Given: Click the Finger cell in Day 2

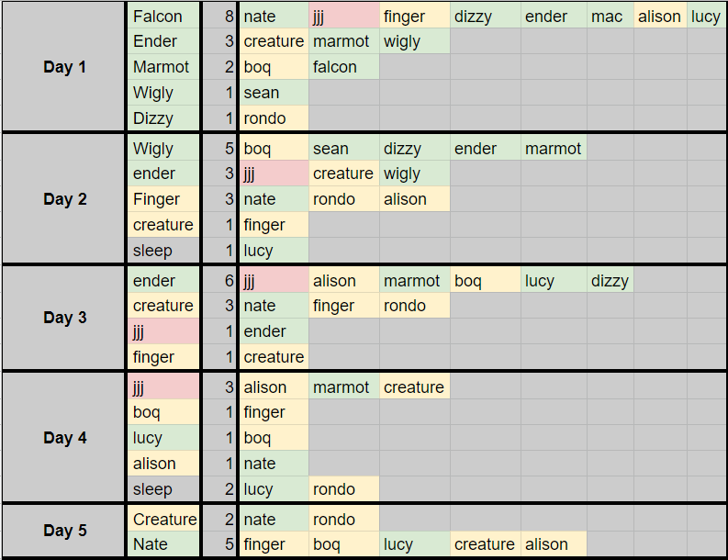Looking at the screenshot, I should pyautogui.click(x=163, y=199).
